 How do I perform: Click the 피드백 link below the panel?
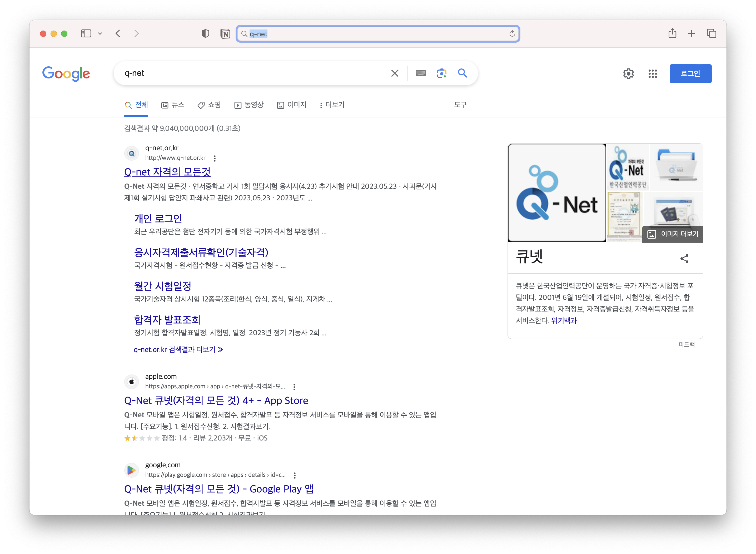coord(686,344)
